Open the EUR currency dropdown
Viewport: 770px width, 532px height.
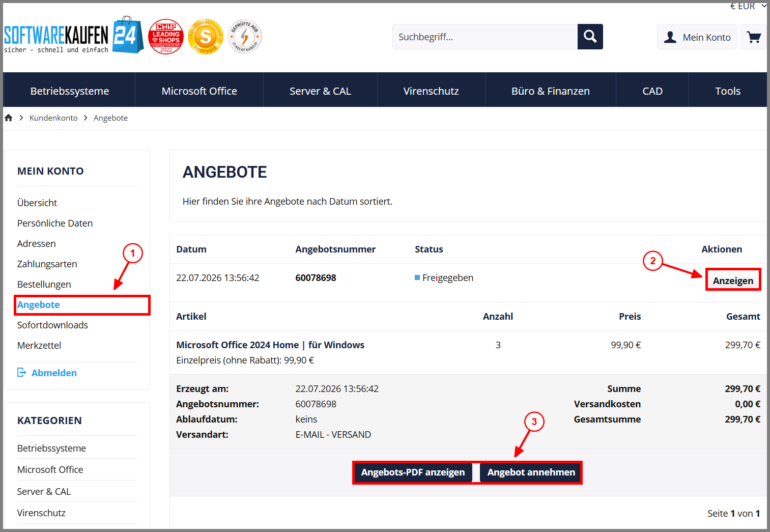click(748, 6)
